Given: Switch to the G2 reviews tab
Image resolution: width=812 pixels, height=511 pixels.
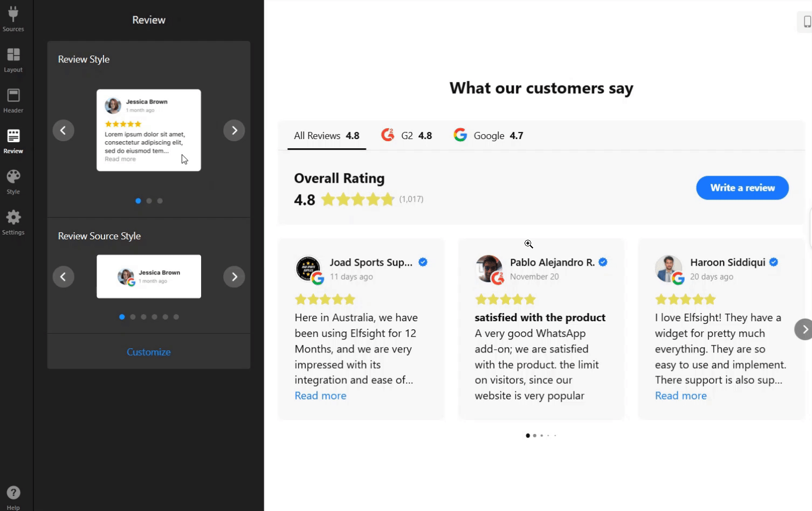Looking at the screenshot, I should tap(407, 136).
